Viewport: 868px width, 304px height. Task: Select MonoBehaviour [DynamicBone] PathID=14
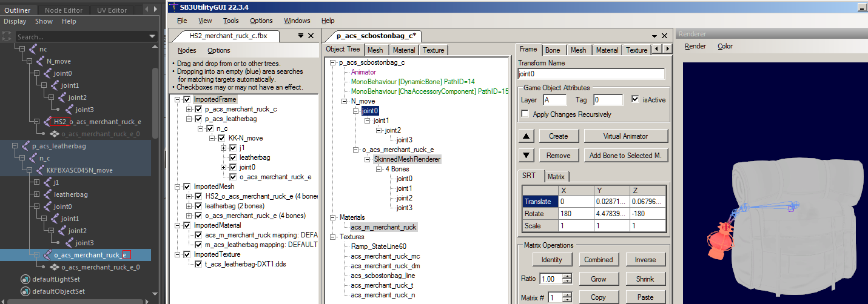(x=412, y=82)
